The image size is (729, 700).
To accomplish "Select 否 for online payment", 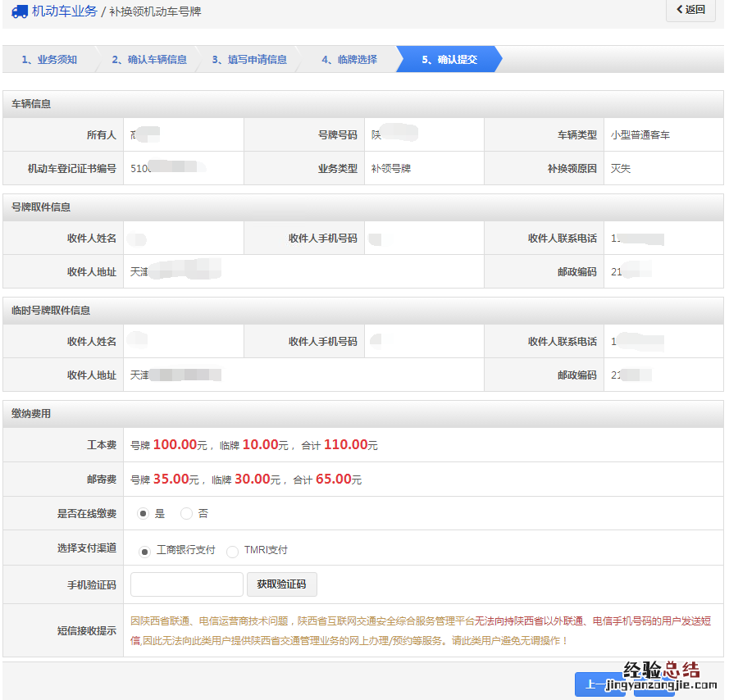I will 186,514.
